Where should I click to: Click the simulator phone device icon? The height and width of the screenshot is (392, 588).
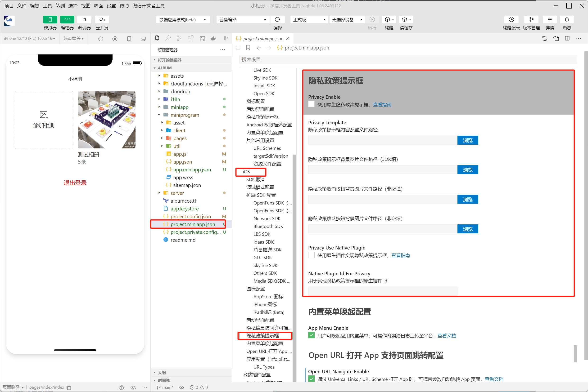pos(129,39)
